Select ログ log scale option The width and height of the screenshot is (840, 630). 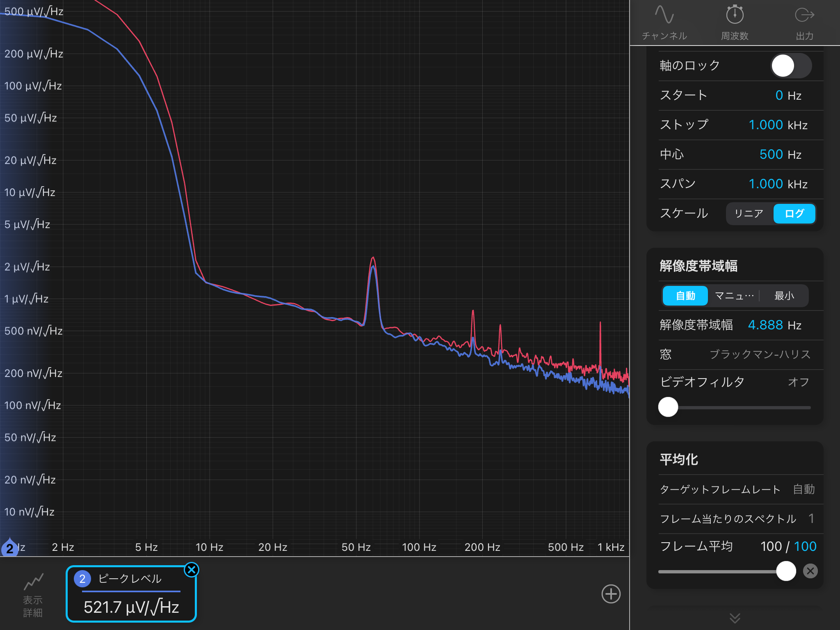coord(794,214)
